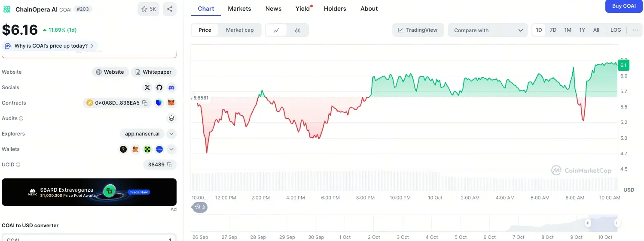Click the right handle of timeline range slider
Screen dimensions: 644x241
617,223
